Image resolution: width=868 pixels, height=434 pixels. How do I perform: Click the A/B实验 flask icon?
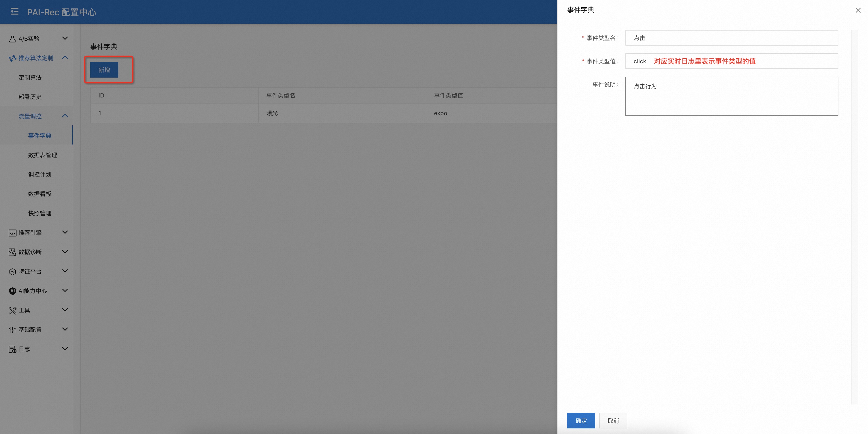coord(12,39)
